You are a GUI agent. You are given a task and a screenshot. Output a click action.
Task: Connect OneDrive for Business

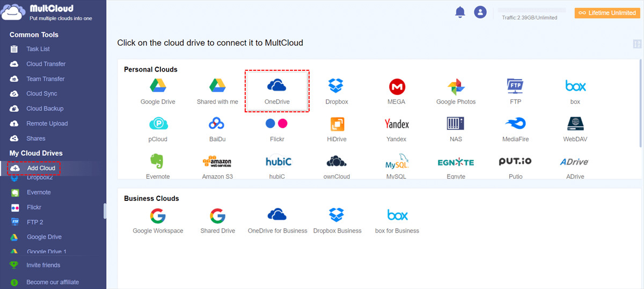click(277, 221)
